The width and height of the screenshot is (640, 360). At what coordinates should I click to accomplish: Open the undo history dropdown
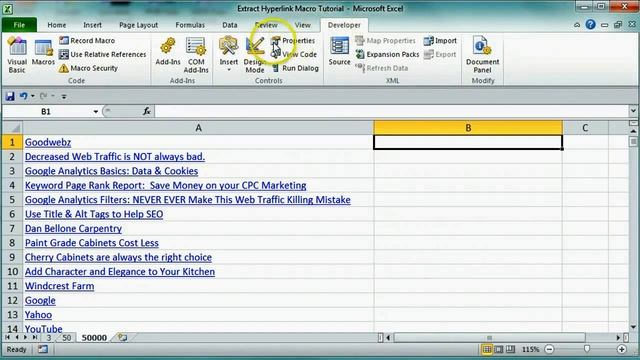[33, 96]
